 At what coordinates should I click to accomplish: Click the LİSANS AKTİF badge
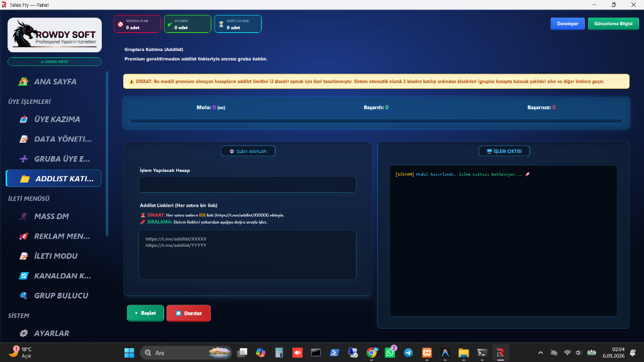point(55,62)
